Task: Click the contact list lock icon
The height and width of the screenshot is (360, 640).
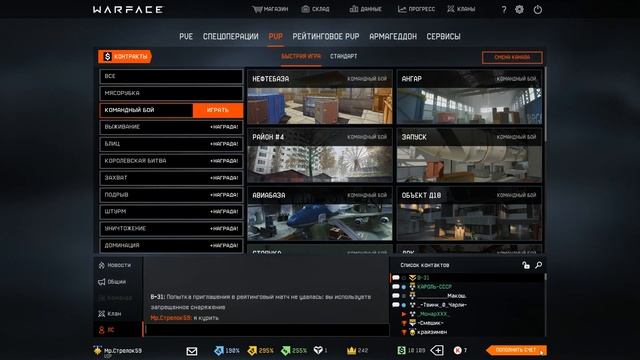Action: pos(526,265)
